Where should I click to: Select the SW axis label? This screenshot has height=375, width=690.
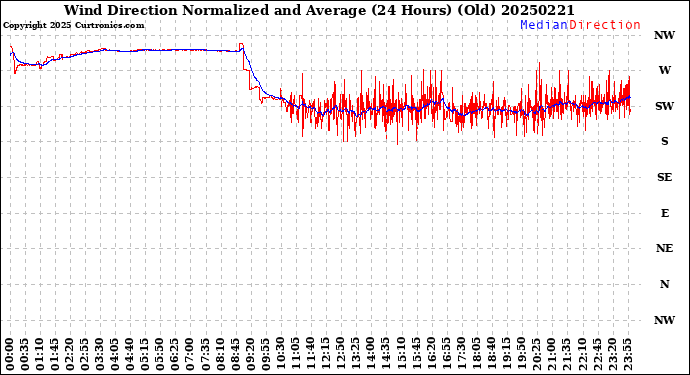point(664,106)
